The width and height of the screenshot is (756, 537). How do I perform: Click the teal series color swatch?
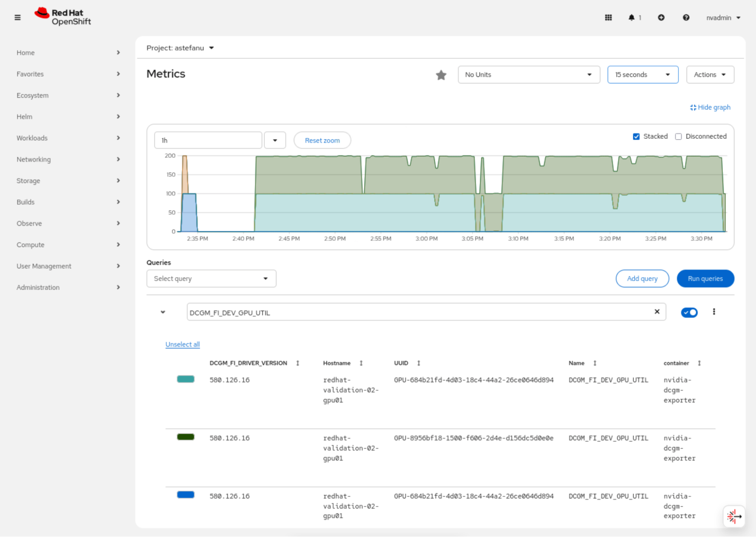(185, 379)
